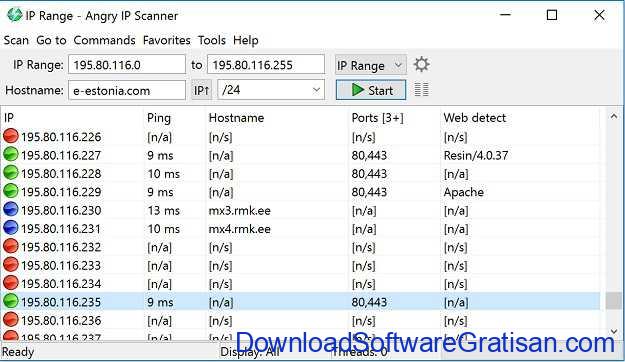Select the IP cell 195.80.116.233
The width and height of the screenshot is (625, 362).
tap(61, 265)
